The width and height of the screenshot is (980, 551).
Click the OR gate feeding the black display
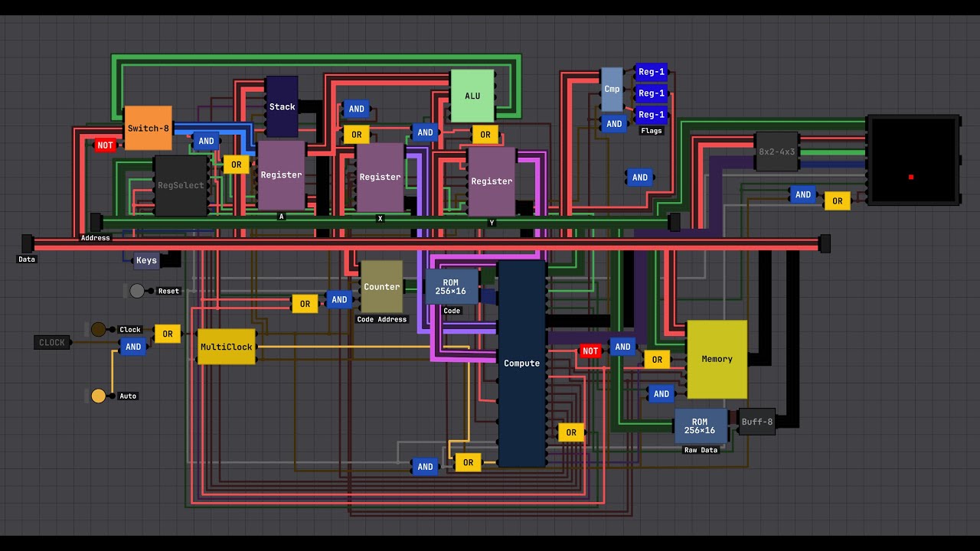tap(837, 201)
